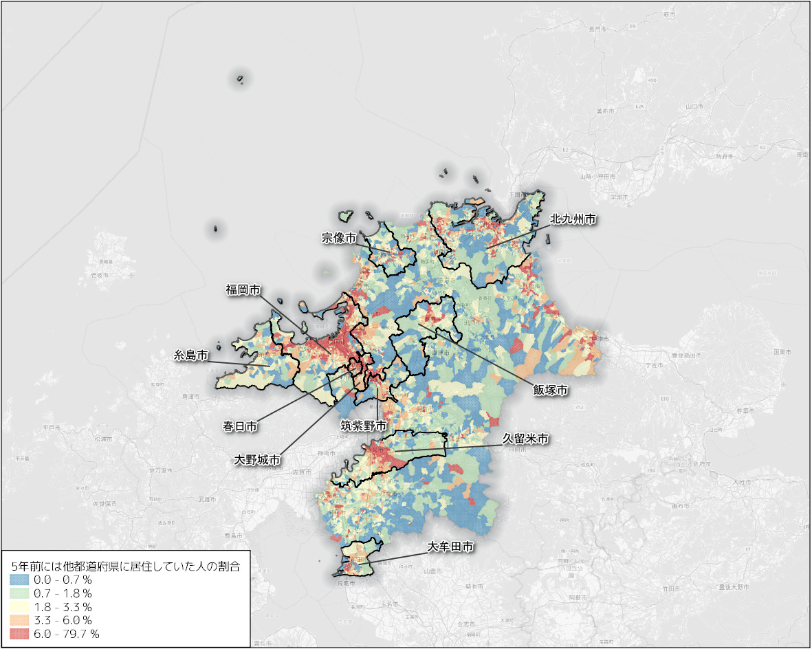
Task: Click the 宗像市 label on the map
Action: (x=339, y=238)
